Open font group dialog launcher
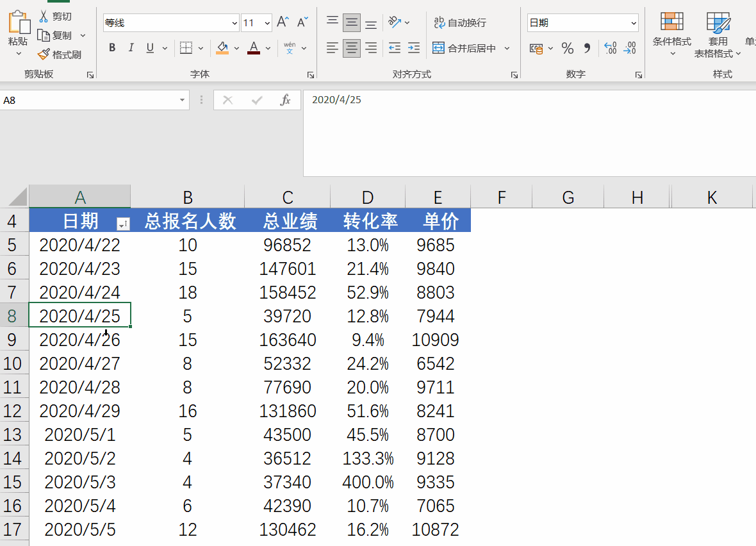The height and width of the screenshot is (546, 756). tap(311, 75)
